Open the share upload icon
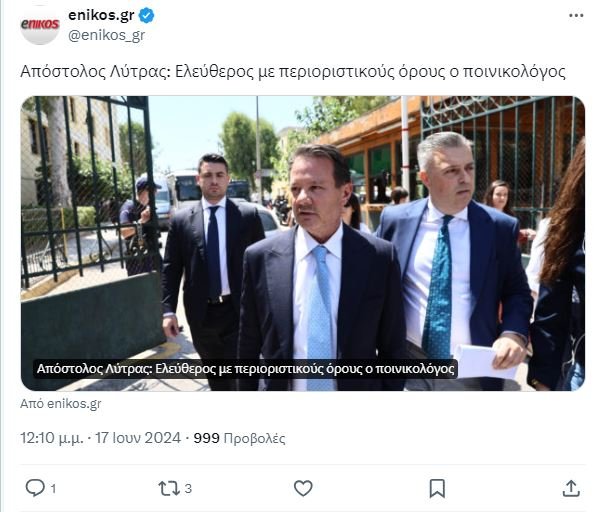598x512 pixels. 571,488
